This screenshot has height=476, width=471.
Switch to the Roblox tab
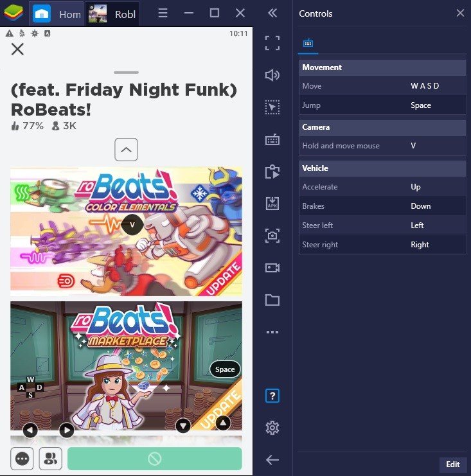(x=112, y=13)
